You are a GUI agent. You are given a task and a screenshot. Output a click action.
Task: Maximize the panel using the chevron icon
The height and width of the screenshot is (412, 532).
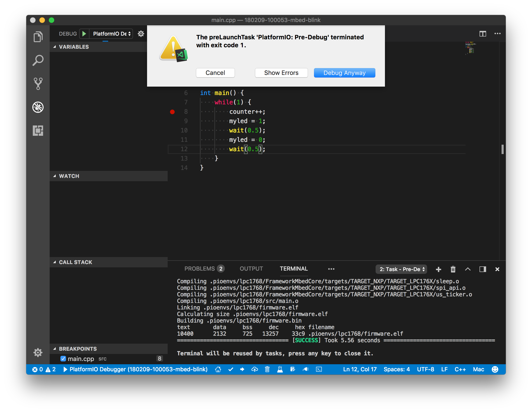pos(468,269)
